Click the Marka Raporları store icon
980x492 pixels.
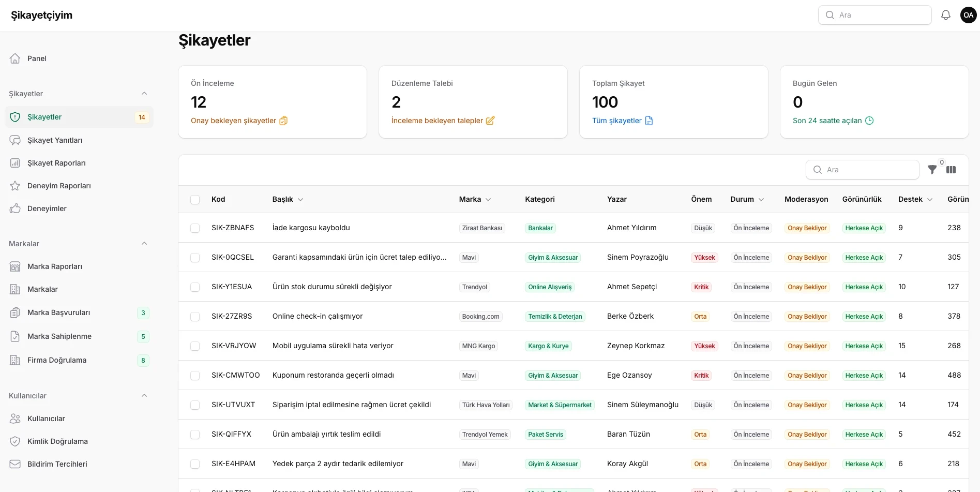(x=15, y=266)
